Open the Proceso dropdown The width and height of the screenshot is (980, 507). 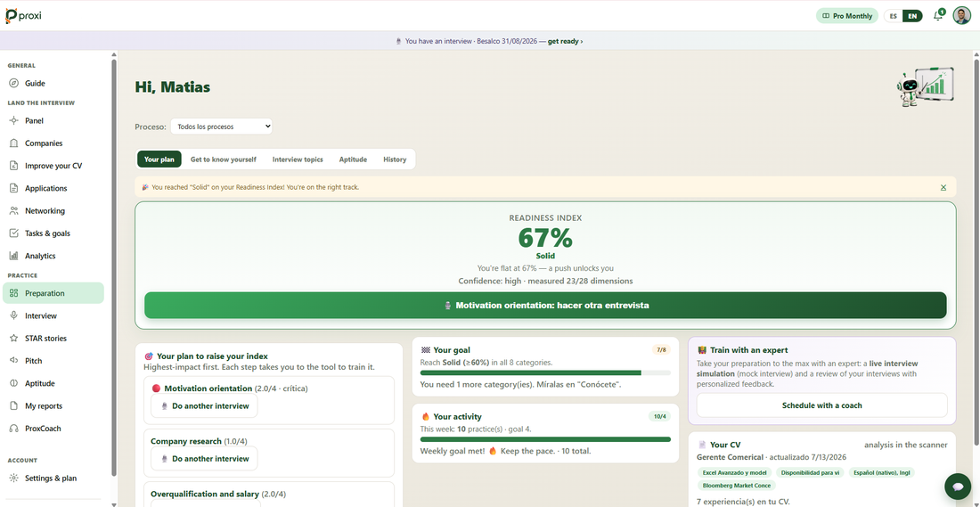221,127
